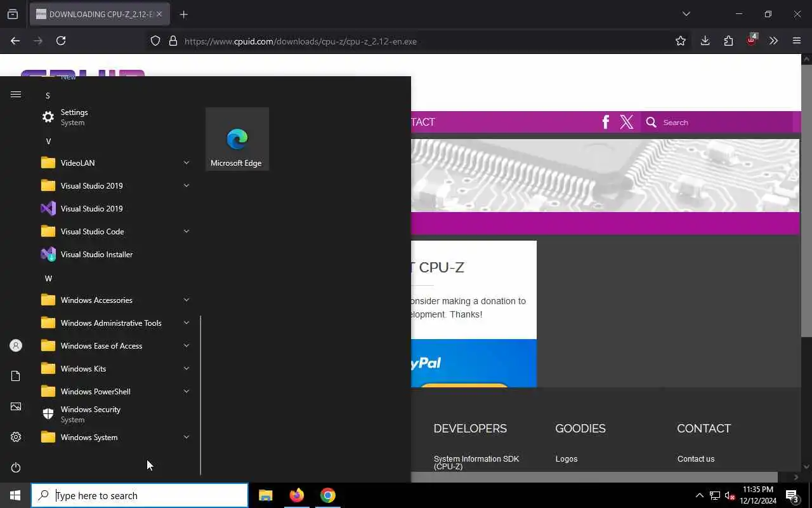Open CPUID X (Twitter) icon

627,122
